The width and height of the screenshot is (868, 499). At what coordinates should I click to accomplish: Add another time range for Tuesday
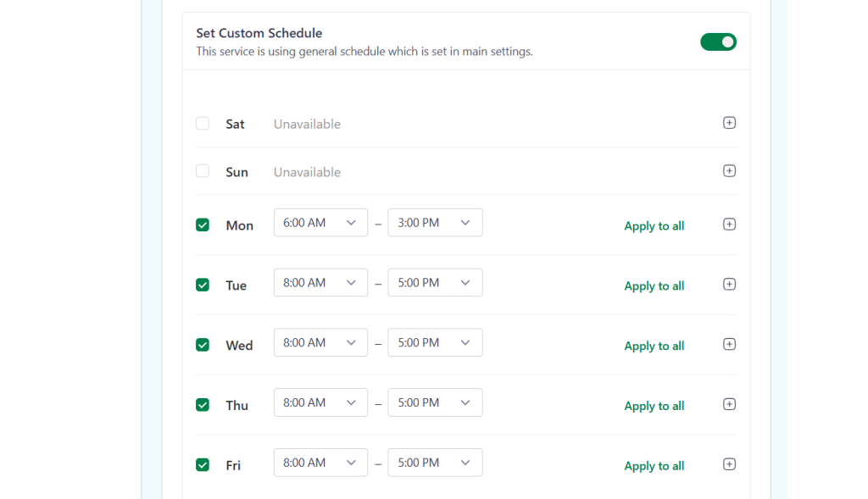click(x=729, y=285)
